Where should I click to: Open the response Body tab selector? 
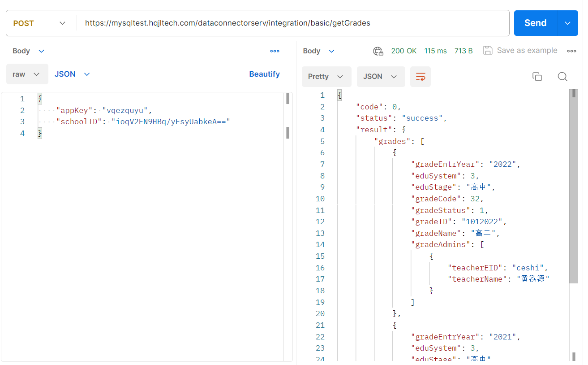click(x=319, y=51)
